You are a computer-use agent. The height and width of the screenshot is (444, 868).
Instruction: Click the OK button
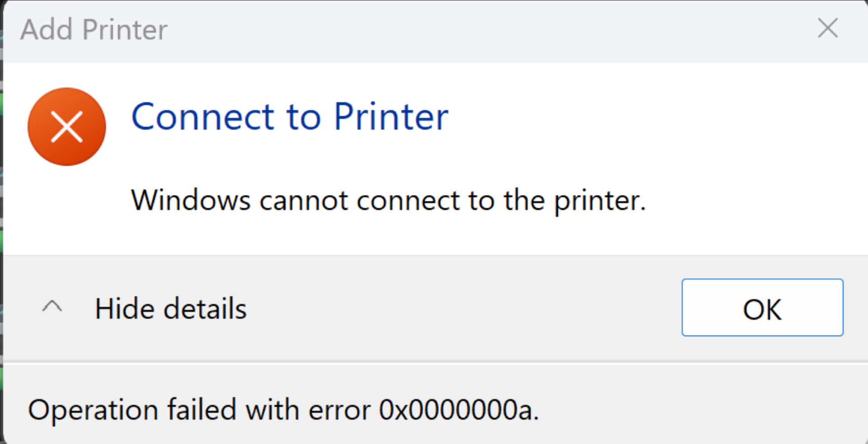(x=762, y=308)
